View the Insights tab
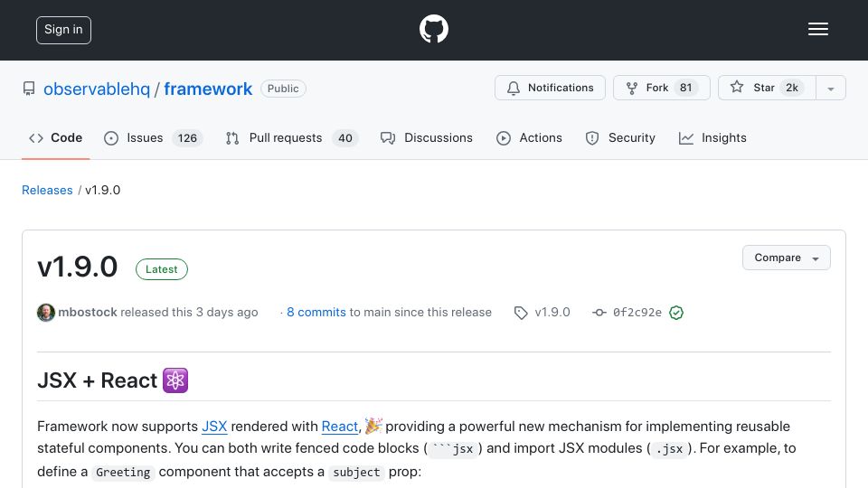The image size is (868, 488). [x=712, y=137]
